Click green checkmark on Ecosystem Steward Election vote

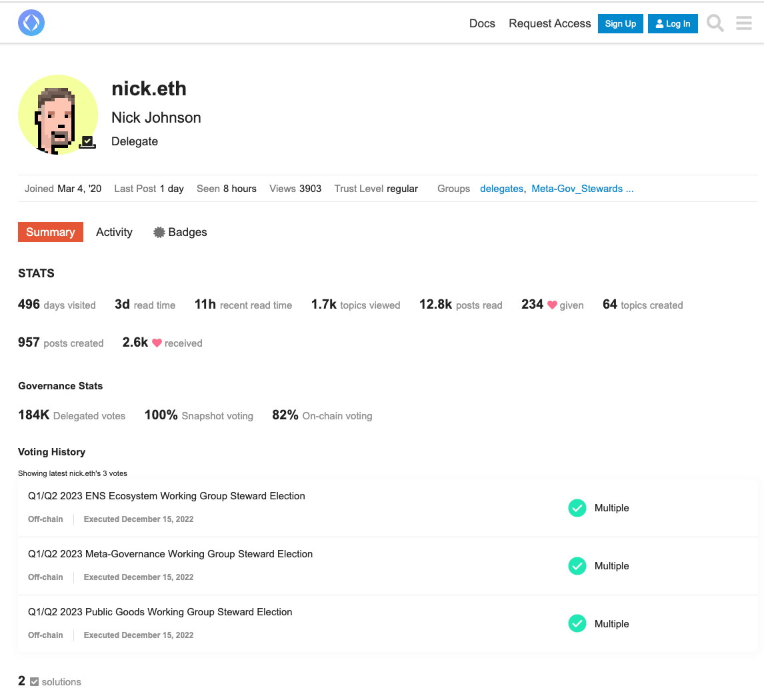(x=577, y=507)
